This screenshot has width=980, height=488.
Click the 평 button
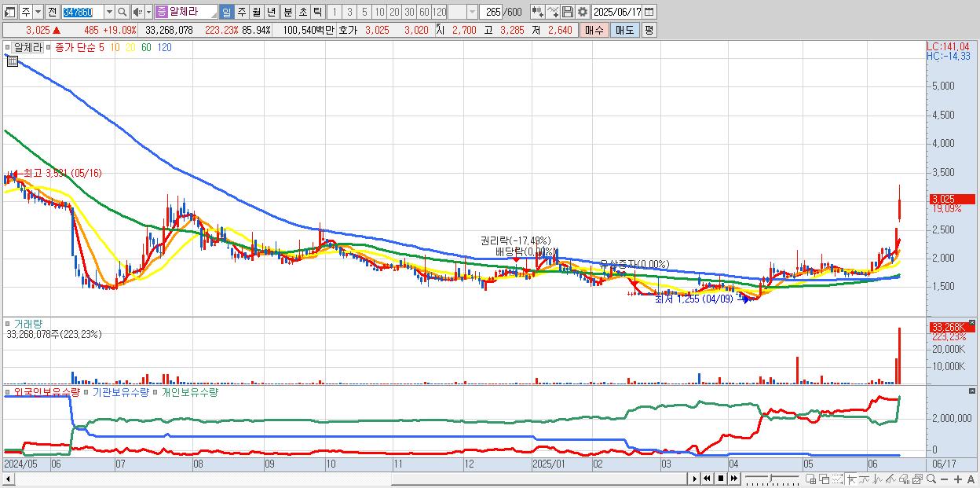[649, 30]
